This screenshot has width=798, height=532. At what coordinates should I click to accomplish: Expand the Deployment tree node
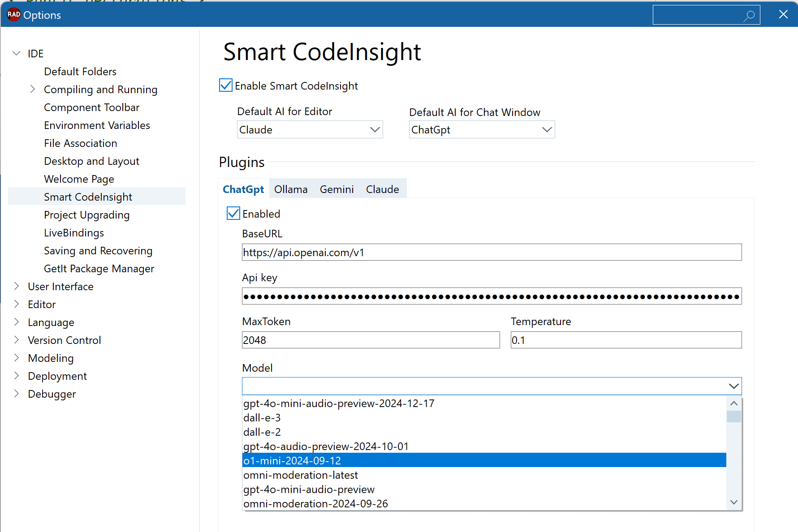[17, 376]
